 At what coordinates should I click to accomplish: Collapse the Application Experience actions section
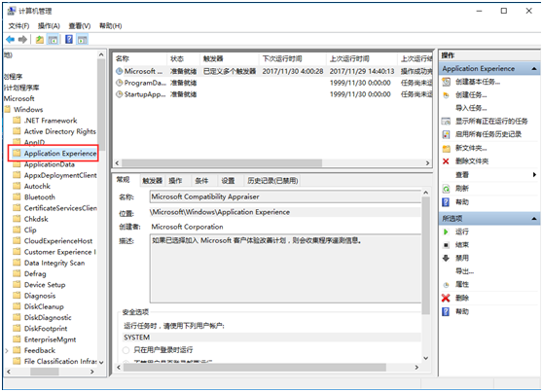tap(534, 69)
